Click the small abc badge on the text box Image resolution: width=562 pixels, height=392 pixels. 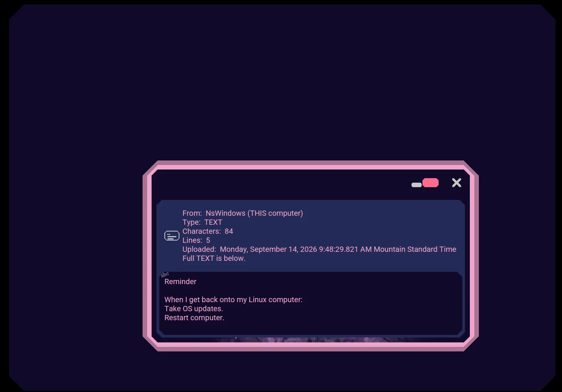(x=165, y=274)
